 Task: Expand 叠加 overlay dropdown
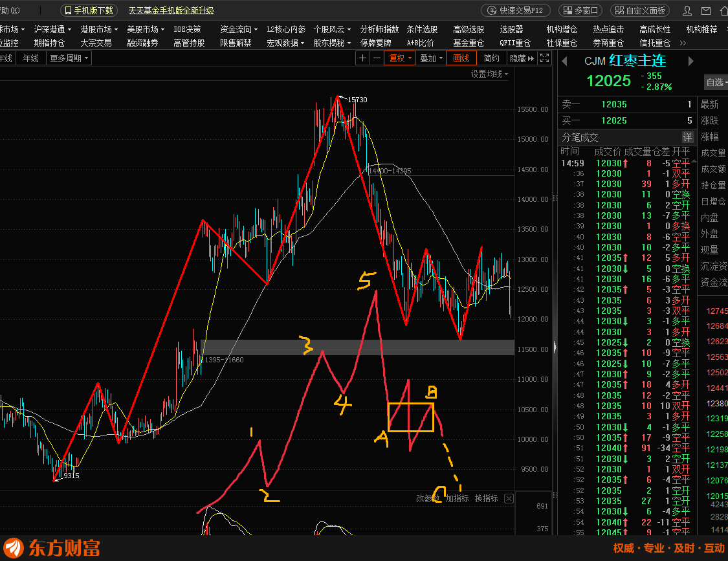(431, 58)
